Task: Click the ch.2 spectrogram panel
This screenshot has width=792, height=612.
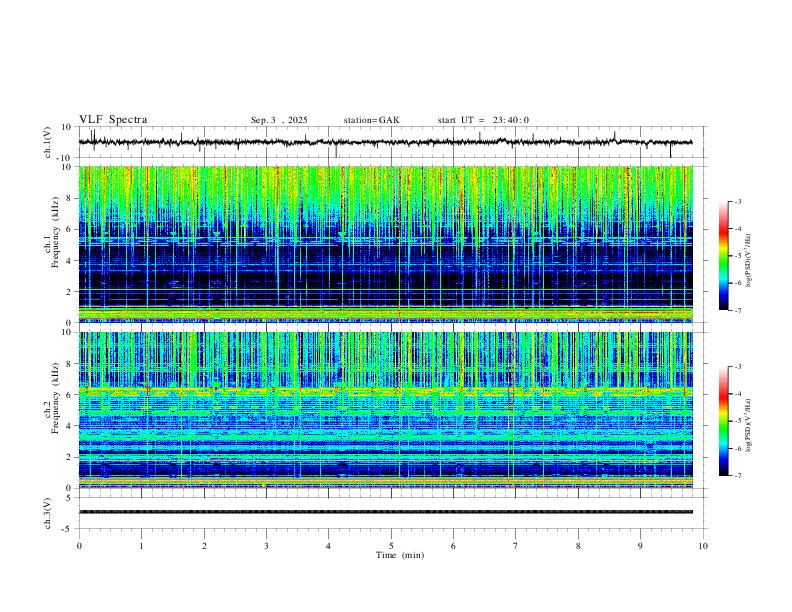Action: pos(385,410)
